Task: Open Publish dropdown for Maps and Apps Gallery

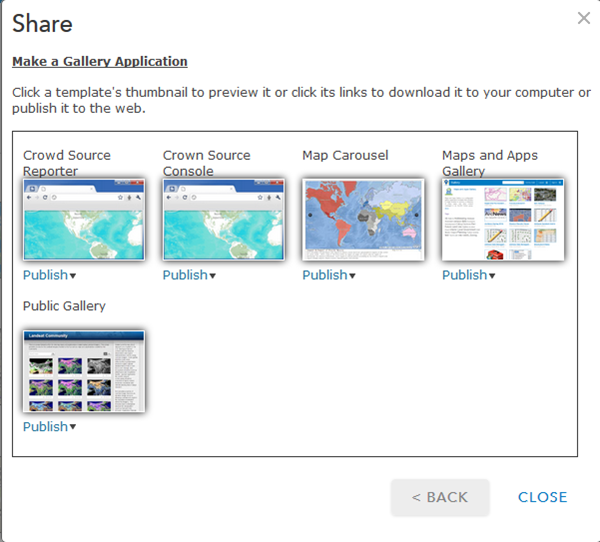Action: 469,275
